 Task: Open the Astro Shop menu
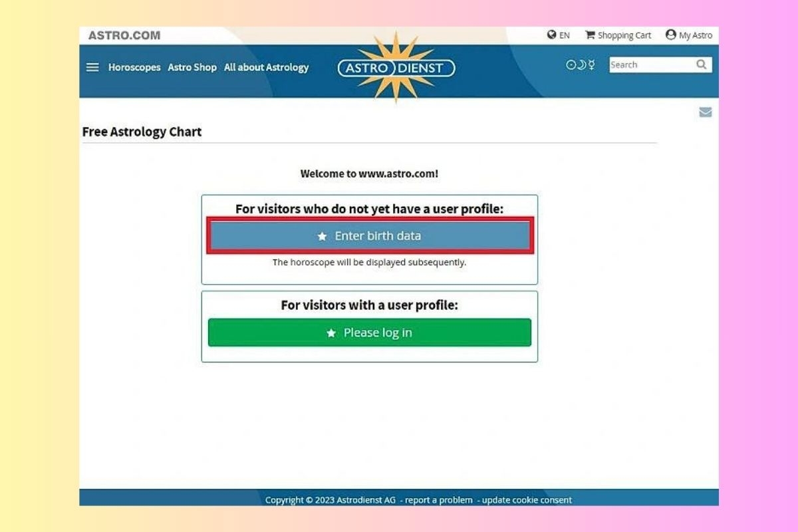click(x=192, y=67)
